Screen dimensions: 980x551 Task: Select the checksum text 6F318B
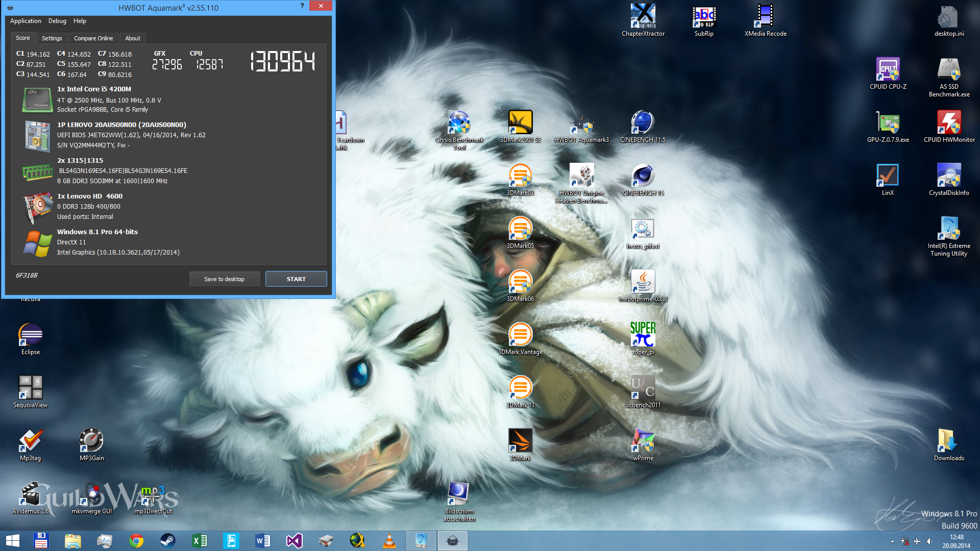click(x=27, y=275)
